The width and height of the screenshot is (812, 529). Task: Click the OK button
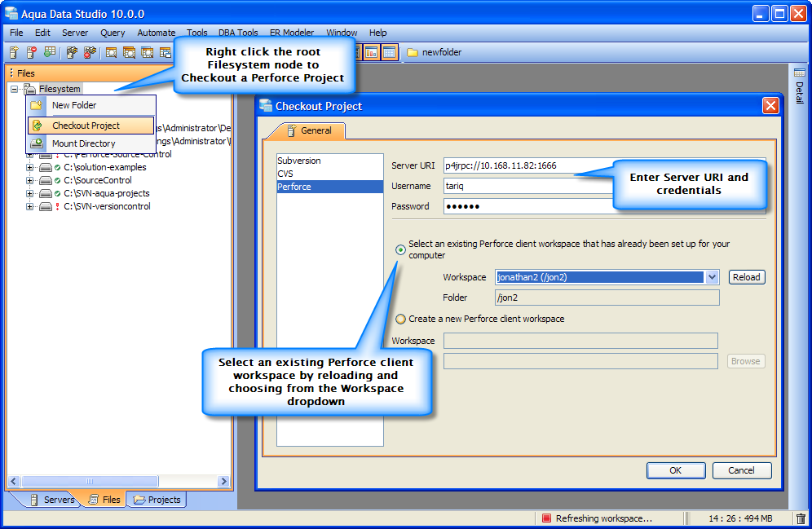pos(676,470)
